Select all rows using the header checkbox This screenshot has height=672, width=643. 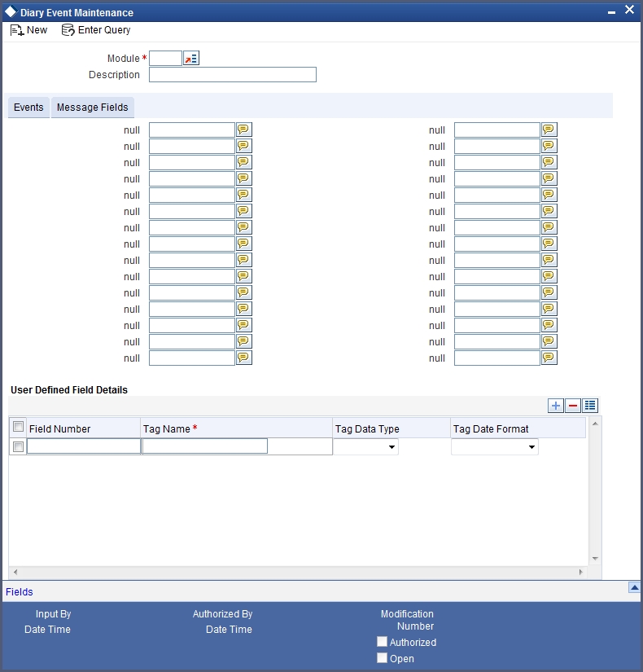click(x=18, y=427)
